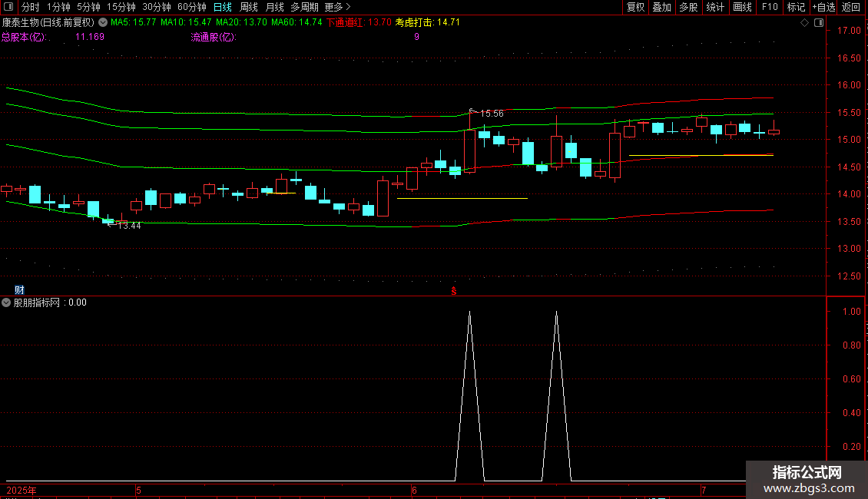Click the 下通道红: 13.70 label
Screen dimensions: 868x499
pyautogui.click(x=359, y=22)
